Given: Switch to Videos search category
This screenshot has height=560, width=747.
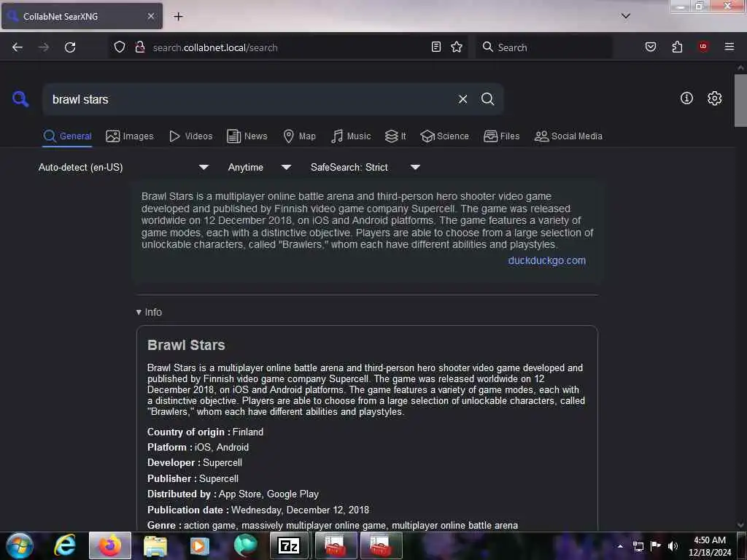Looking at the screenshot, I should pos(190,136).
